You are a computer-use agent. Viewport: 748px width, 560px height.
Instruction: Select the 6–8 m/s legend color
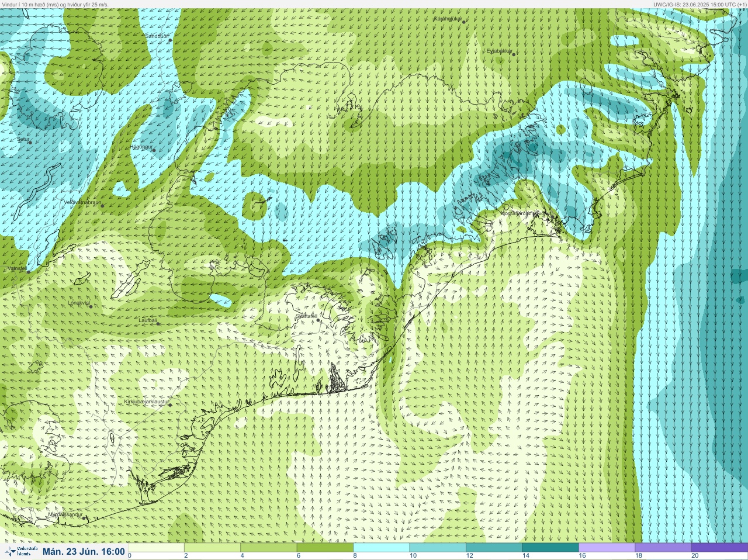[325, 547]
